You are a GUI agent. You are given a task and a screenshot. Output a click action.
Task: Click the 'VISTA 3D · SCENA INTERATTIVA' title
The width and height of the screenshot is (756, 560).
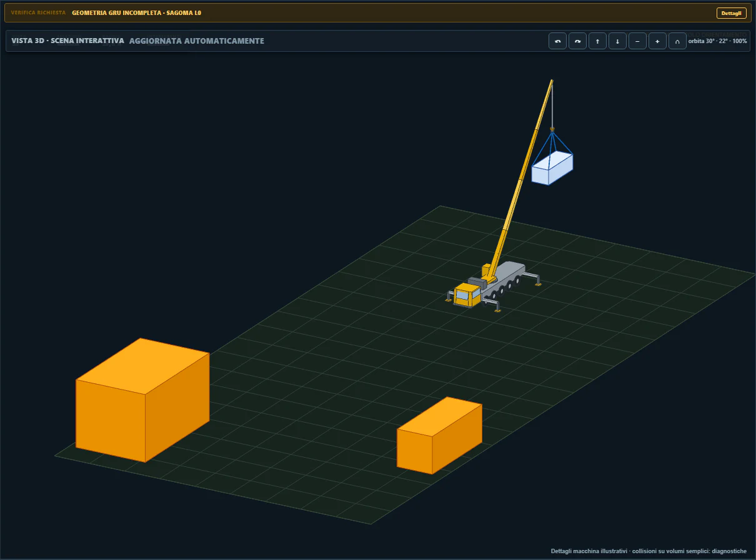[67, 41]
